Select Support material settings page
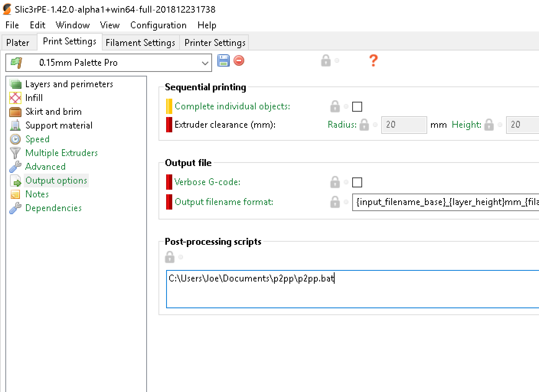Viewport: 539px width, 392px height. coord(59,125)
